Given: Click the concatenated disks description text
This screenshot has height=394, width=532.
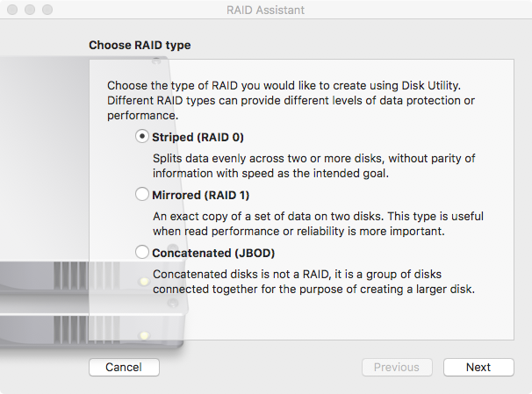Looking at the screenshot, I should point(313,281).
